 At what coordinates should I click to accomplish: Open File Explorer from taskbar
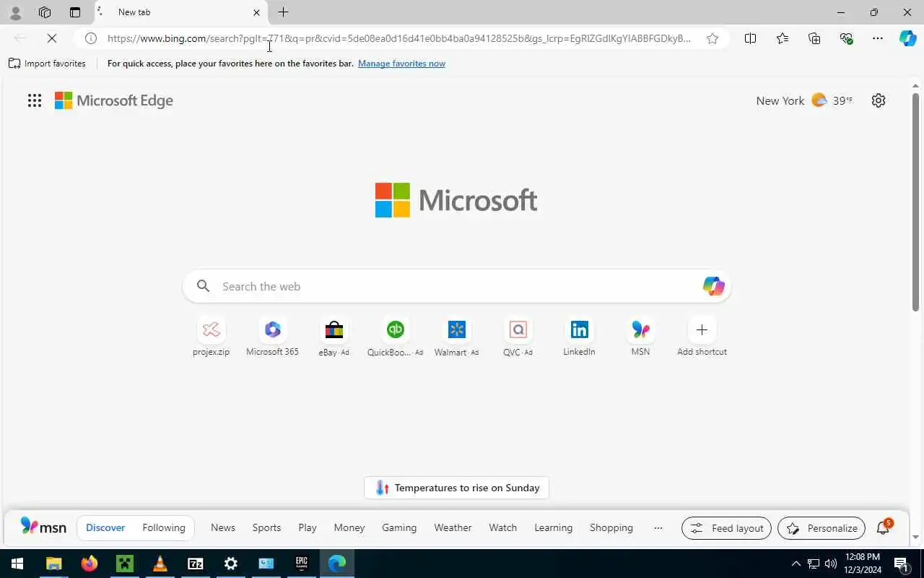(x=54, y=564)
